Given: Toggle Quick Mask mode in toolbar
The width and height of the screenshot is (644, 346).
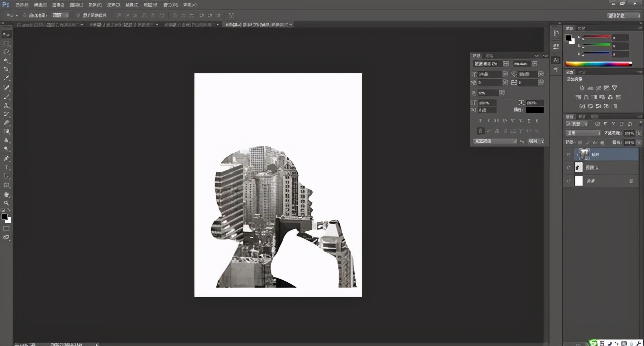Looking at the screenshot, I should coord(6,228).
